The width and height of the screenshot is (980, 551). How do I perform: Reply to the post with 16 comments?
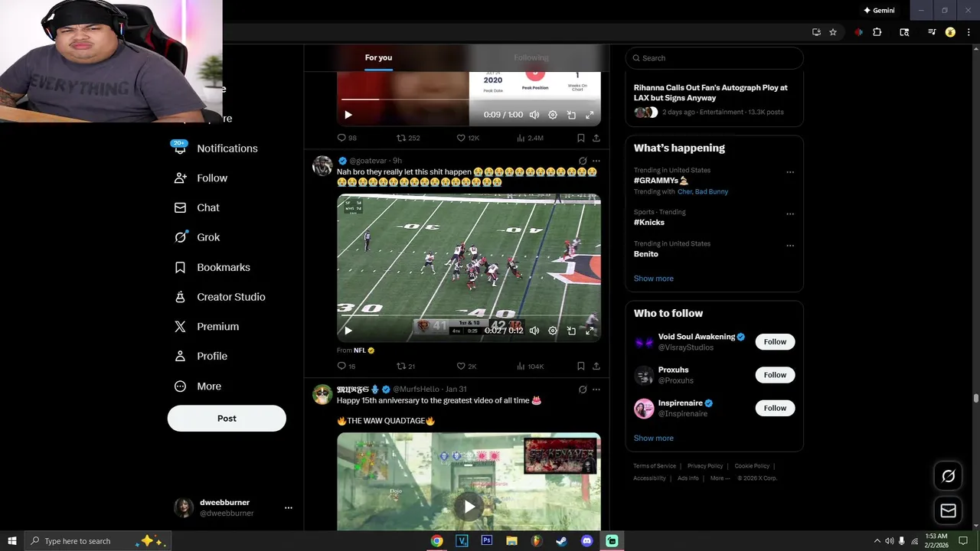[x=347, y=366]
